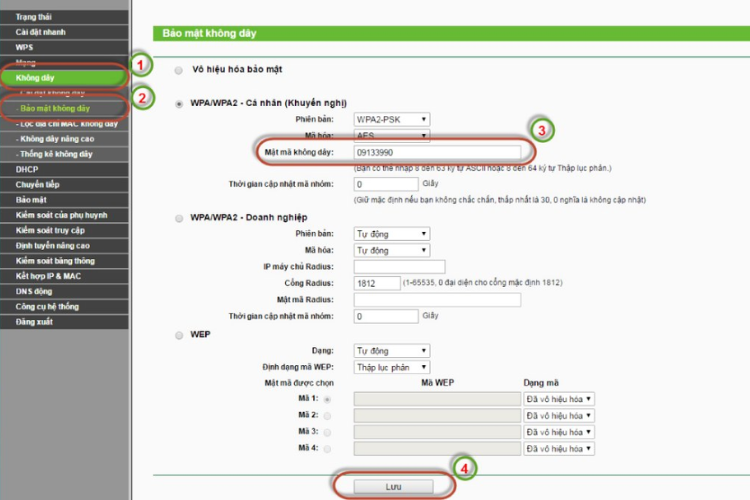
Task: Open Kết hợp IP & MAC
Action: [x=64, y=276]
